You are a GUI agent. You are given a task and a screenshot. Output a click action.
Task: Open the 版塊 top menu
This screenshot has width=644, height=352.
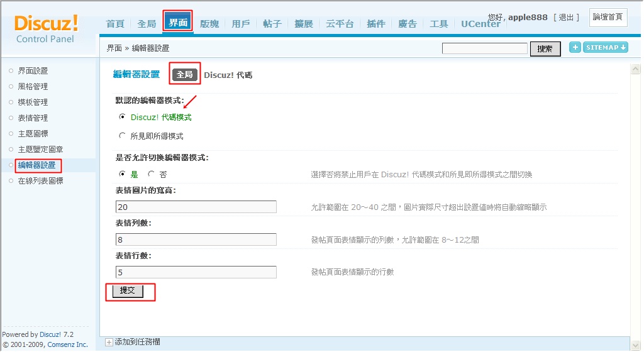click(209, 24)
